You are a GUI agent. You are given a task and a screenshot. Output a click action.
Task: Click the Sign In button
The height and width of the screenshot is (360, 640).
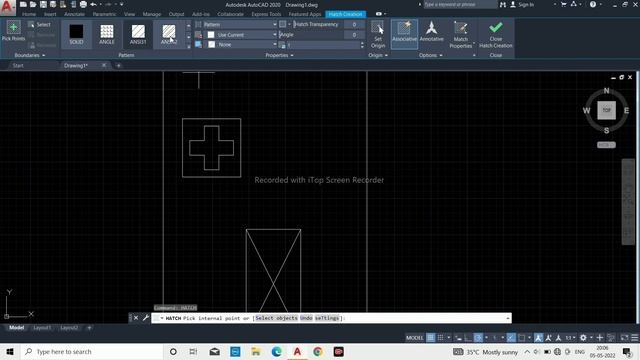[x=522, y=4]
